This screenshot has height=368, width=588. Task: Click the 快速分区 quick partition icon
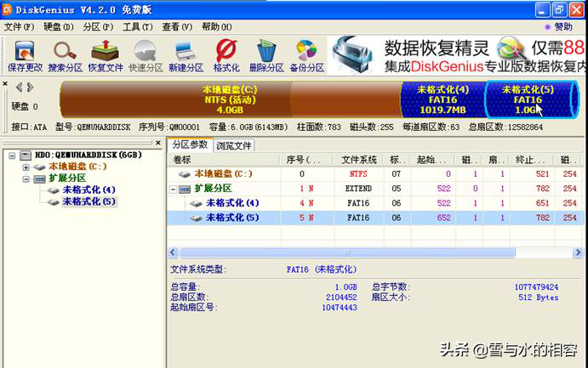[146, 56]
